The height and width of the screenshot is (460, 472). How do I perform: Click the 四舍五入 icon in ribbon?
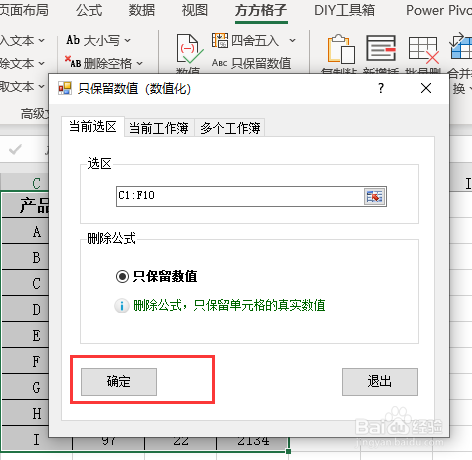pos(220,40)
